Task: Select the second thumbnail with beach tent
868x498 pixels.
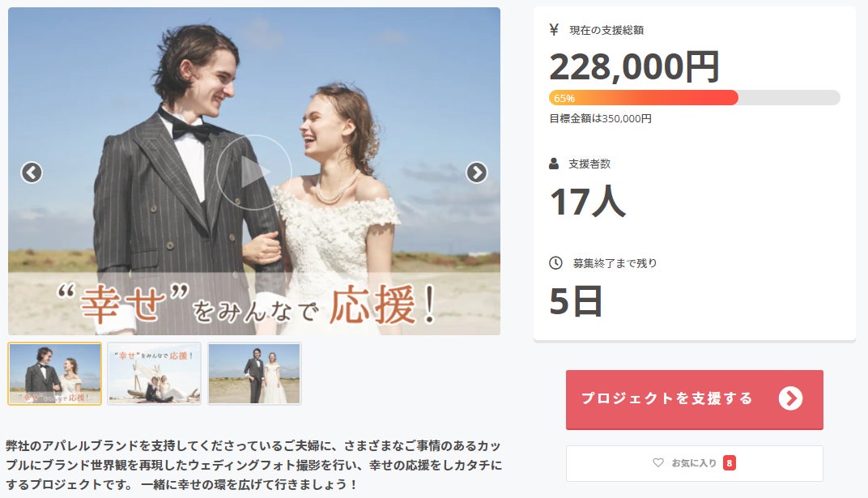Action: pos(155,373)
